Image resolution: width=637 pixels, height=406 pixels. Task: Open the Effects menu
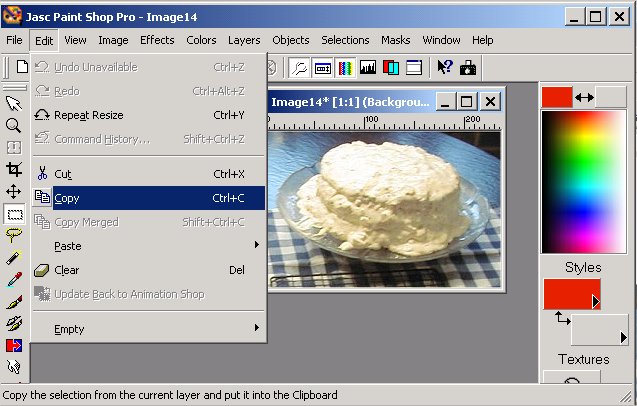click(157, 40)
